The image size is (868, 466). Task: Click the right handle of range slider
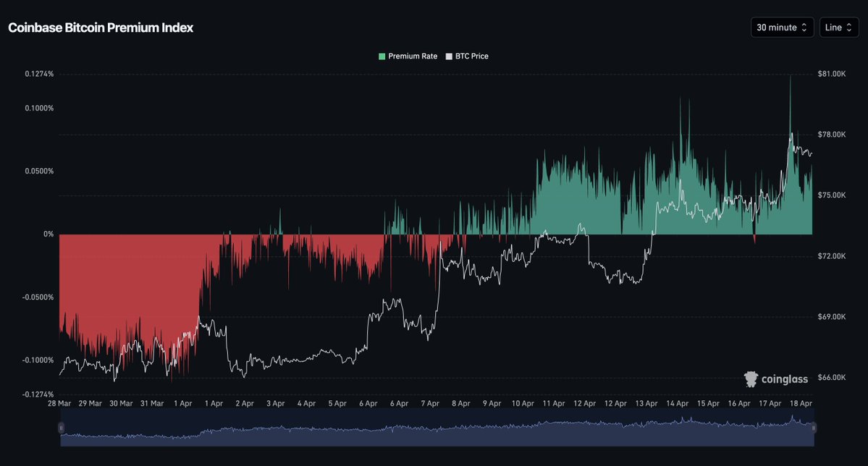(814, 428)
